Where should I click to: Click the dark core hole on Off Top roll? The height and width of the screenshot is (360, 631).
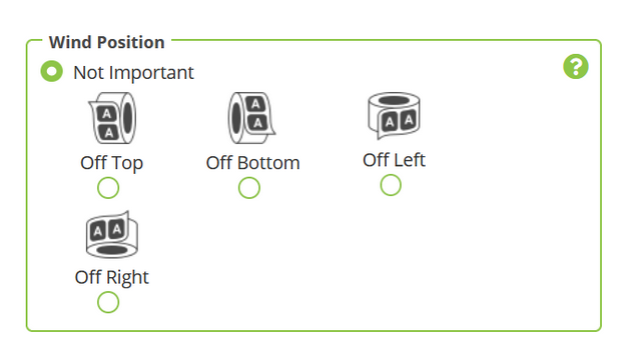tap(128, 118)
